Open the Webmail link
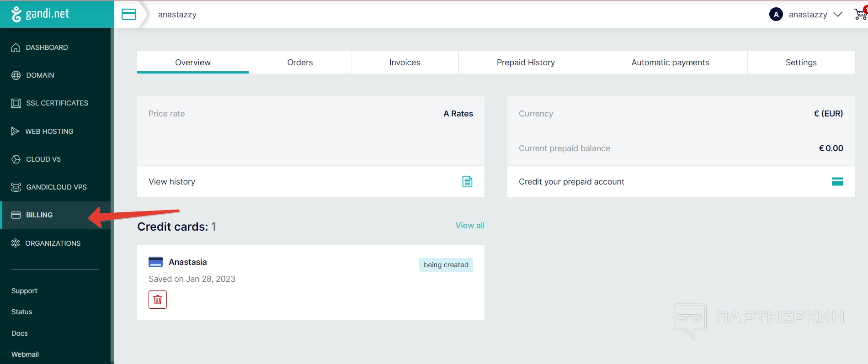This screenshot has height=364, width=868. [25, 354]
